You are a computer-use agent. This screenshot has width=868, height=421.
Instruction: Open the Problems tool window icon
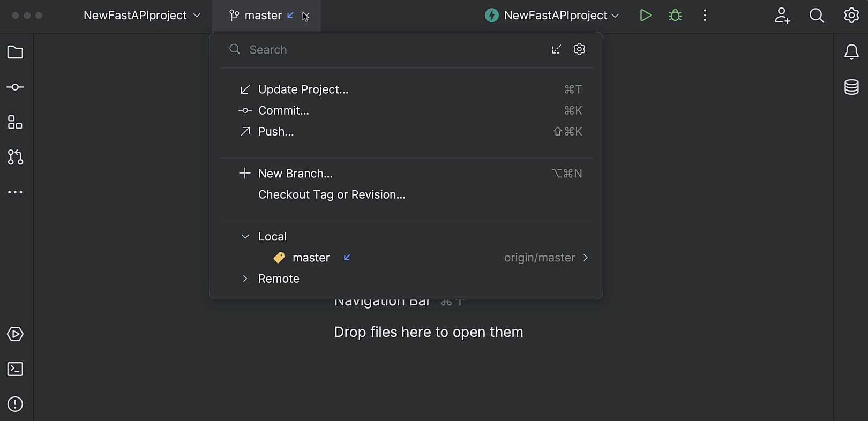pyautogui.click(x=15, y=404)
